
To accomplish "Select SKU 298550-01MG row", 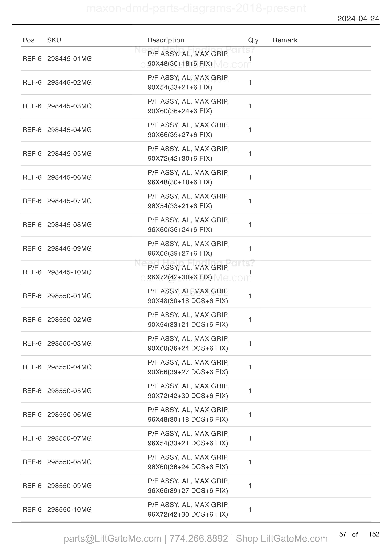I will (196, 296).
